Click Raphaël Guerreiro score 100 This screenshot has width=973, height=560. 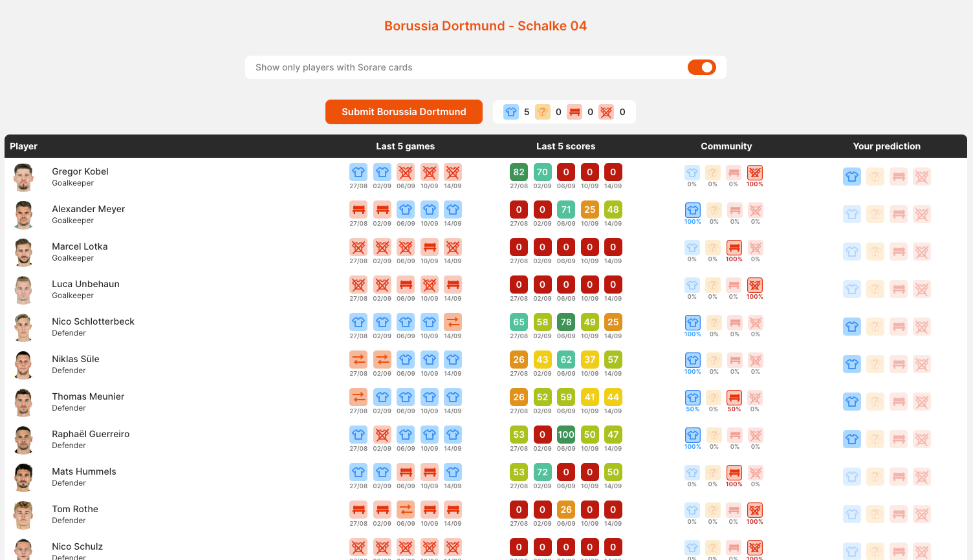[x=566, y=435]
